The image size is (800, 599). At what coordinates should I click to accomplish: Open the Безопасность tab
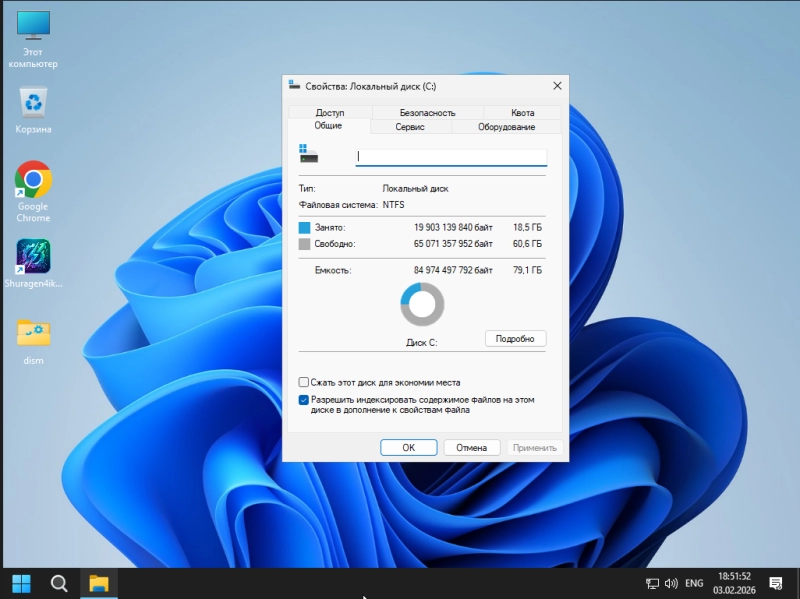point(427,113)
